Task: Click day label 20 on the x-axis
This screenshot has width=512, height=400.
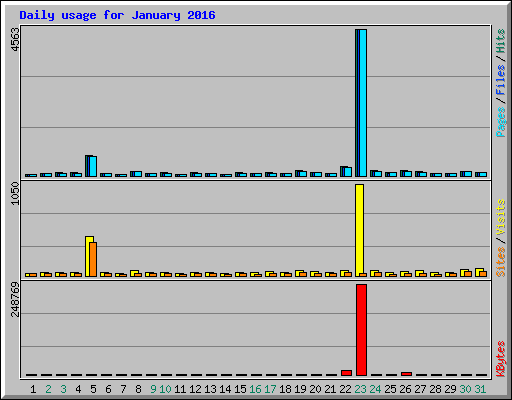Action: 315,389
